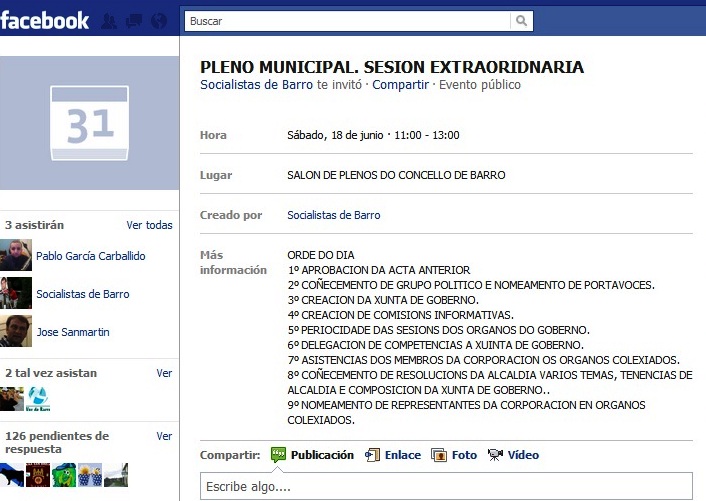Open 'Ver todas' attendees list
This screenshot has width=706, height=501.
(149, 225)
